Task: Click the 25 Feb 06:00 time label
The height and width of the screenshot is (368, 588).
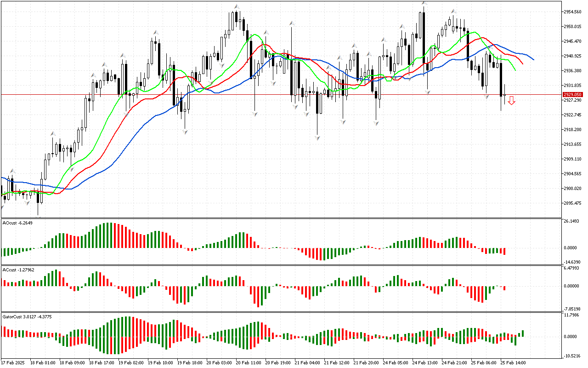Action: [484, 363]
